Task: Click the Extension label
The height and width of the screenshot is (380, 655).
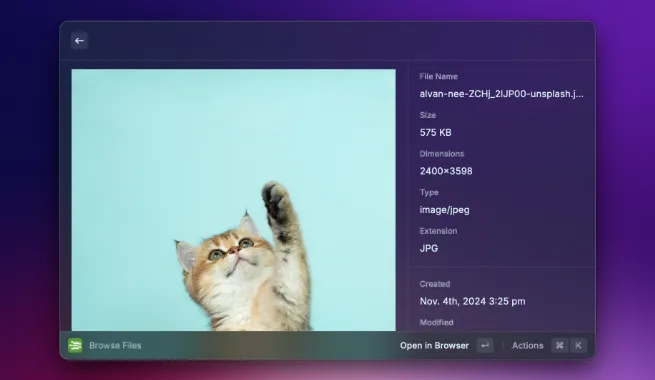Action: (438, 231)
